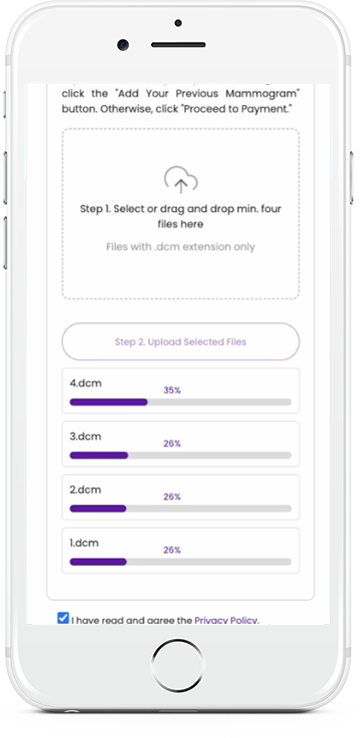This screenshot has width=360, height=738.
Task: Click the cloud upload icon
Action: click(x=181, y=180)
